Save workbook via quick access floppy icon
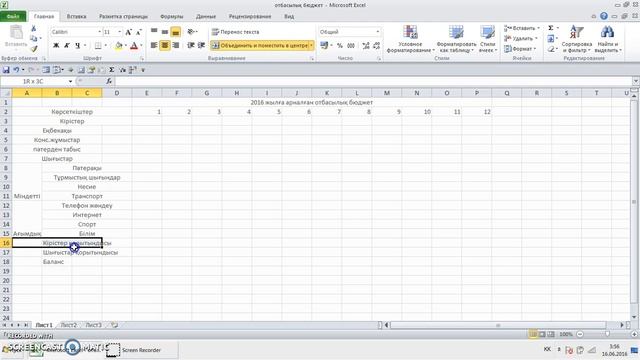The image size is (640, 360). [x=6, y=70]
